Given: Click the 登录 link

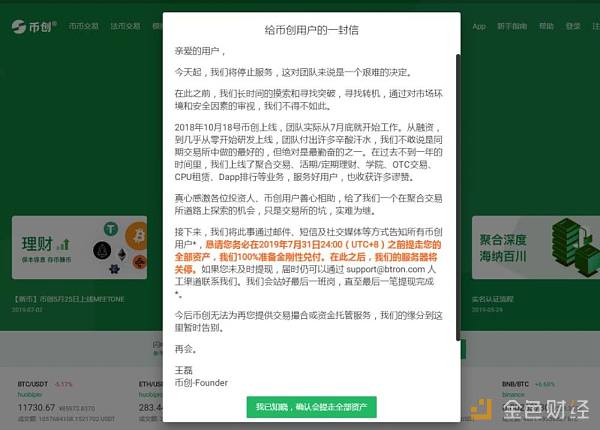Looking at the screenshot, I should click(x=573, y=26).
